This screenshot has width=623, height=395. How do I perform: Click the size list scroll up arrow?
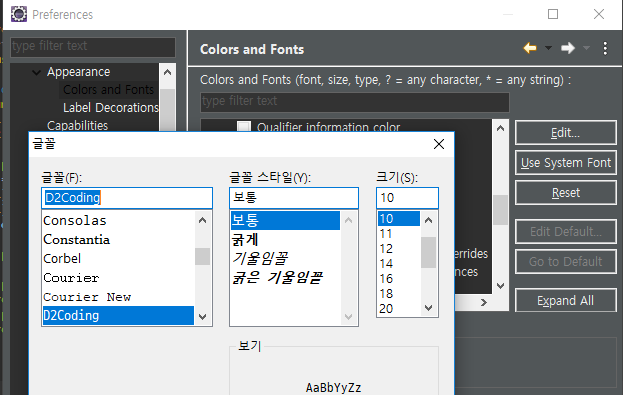pos(428,220)
